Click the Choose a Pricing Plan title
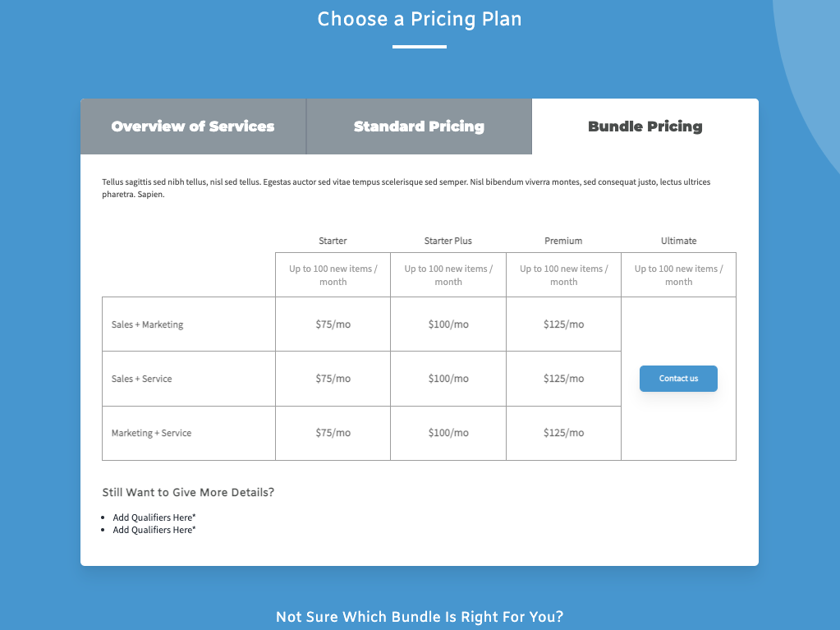 [419, 19]
